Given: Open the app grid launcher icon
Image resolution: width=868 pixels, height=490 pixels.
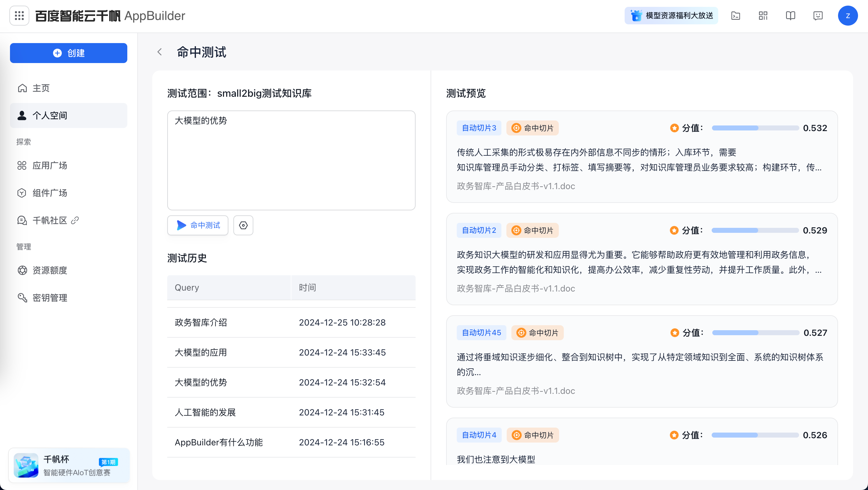Looking at the screenshot, I should [x=19, y=16].
